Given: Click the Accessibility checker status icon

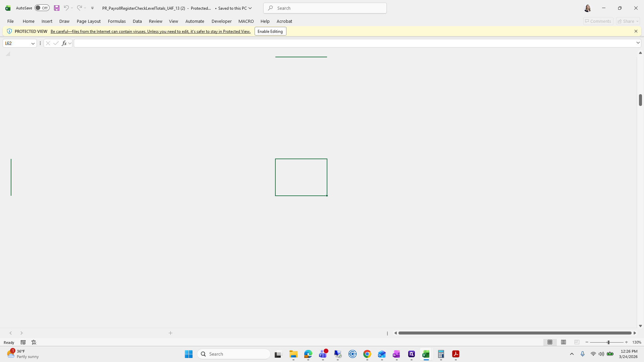Looking at the screenshot, I should tap(34, 342).
